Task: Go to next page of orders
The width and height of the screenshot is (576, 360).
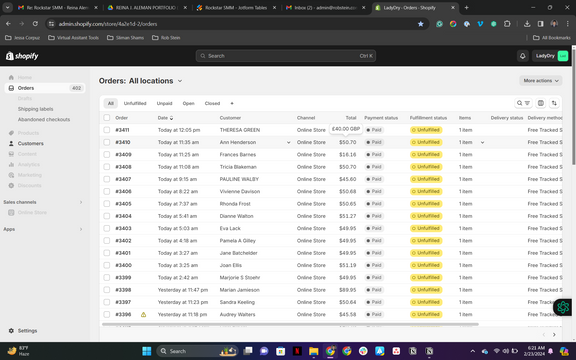Action: coord(554,335)
